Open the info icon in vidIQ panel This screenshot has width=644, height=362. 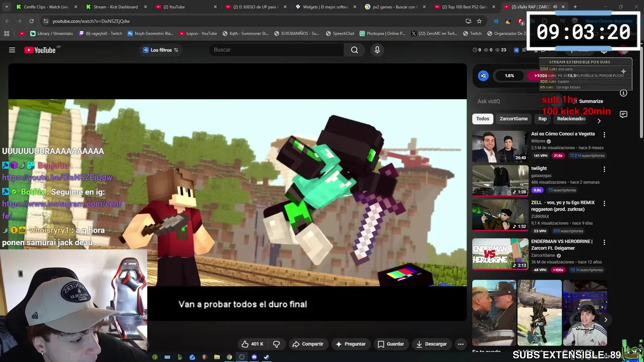pyautogui.click(x=623, y=93)
